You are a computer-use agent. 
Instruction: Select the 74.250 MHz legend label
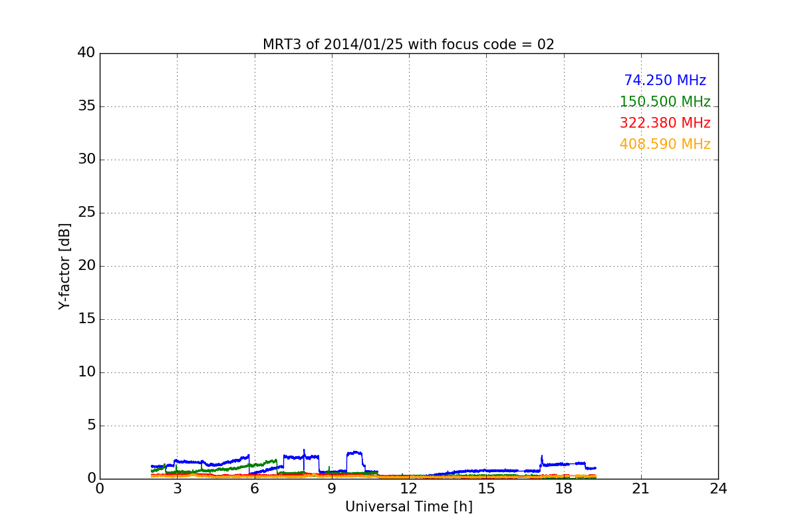coord(665,80)
